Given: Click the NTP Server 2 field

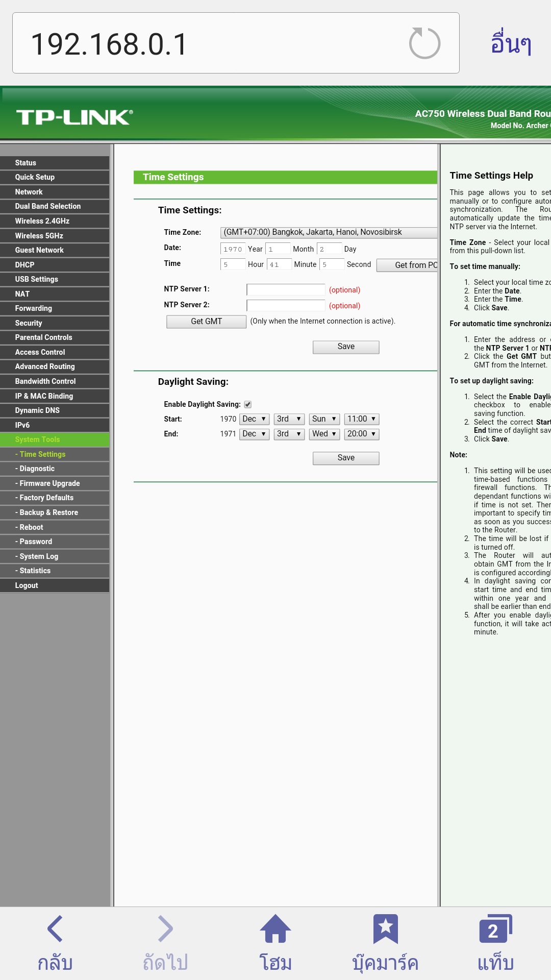Looking at the screenshot, I should [286, 306].
